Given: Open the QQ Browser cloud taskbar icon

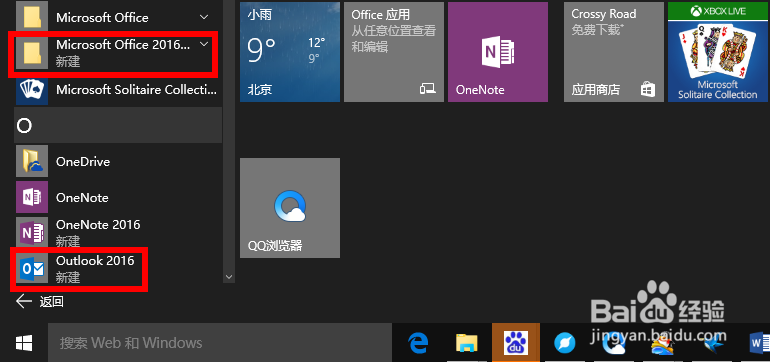Looking at the screenshot, I should point(613,342).
